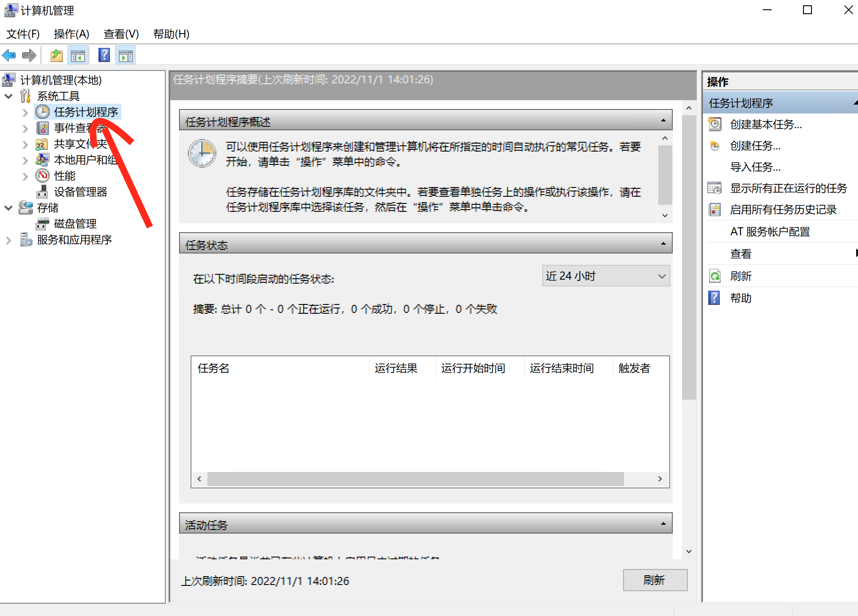Click the task table scroll left arrow
This screenshot has width=858, height=616.
[x=199, y=479]
